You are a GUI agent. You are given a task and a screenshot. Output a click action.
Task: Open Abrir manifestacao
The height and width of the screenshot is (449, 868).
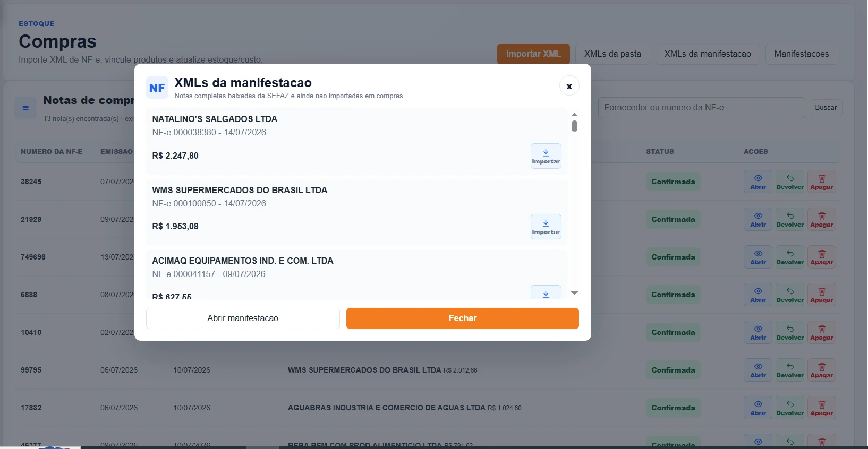[x=243, y=318]
